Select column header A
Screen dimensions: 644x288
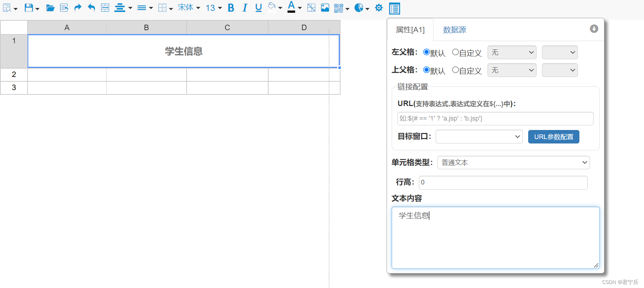tap(67, 28)
